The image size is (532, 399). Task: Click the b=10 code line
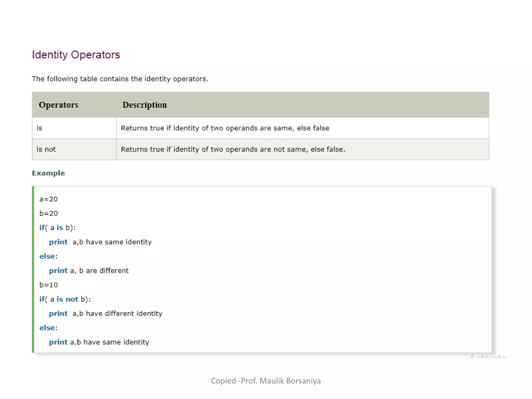click(48, 285)
